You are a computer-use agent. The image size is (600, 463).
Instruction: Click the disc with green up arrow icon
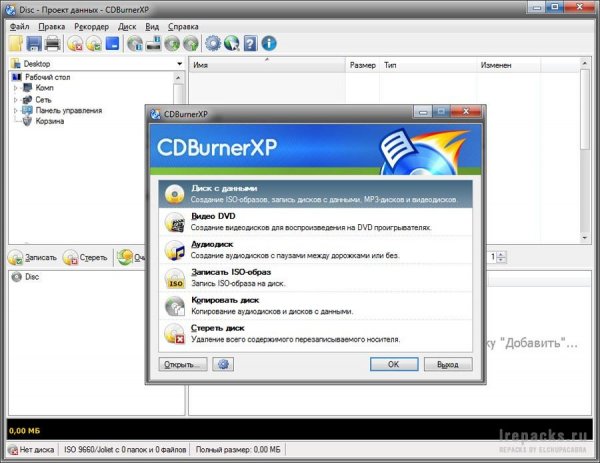pyautogui.click(x=191, y=44)
